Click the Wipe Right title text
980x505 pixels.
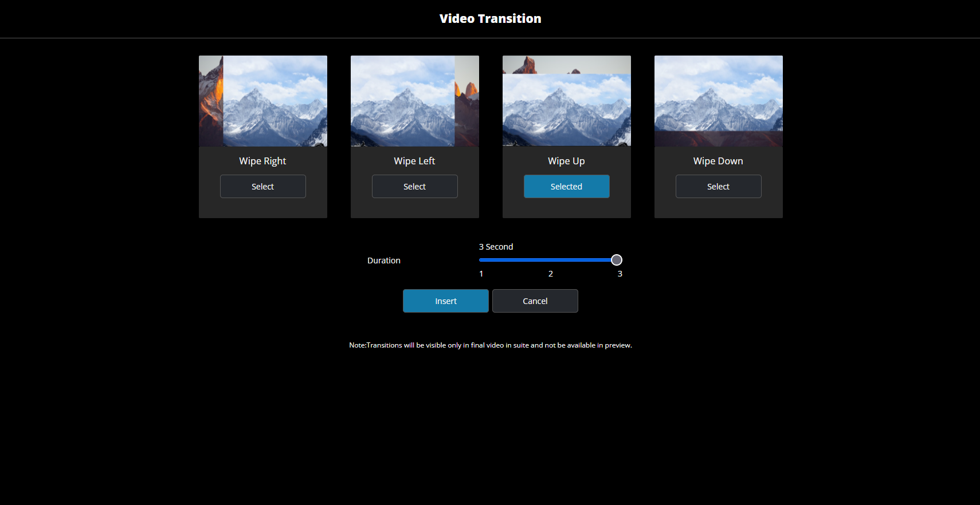point(262,161)
